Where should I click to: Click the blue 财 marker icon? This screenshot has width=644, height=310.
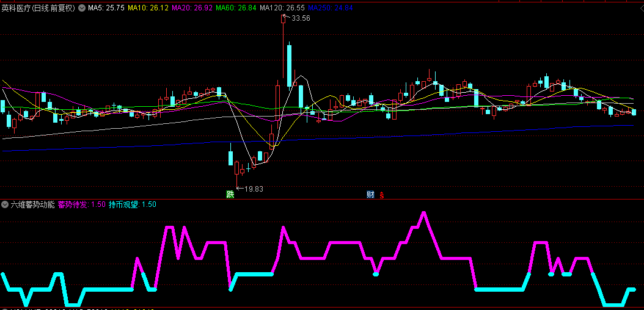tap(370, 195)
